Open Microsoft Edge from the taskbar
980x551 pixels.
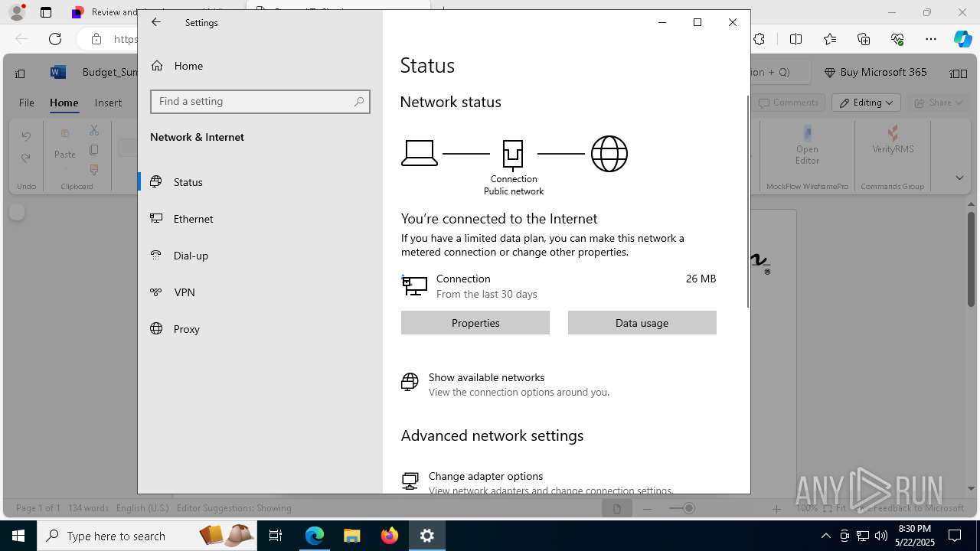[315, 536]
